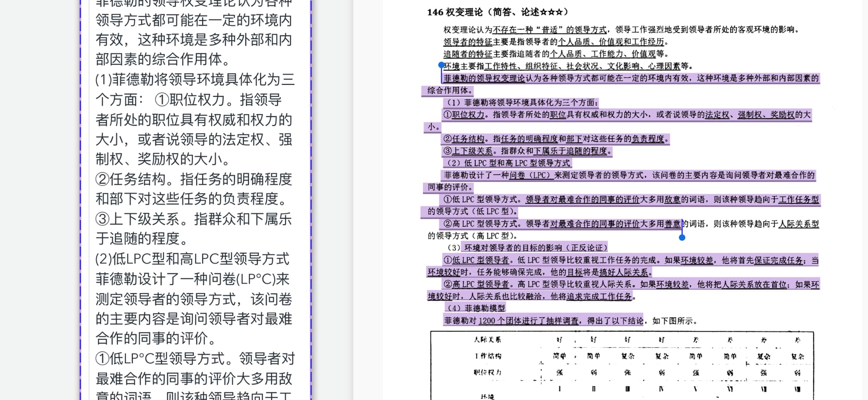Click the table row label "人际关系"
868x400 pixels.
pyautogui.click(x=487, y=339)
